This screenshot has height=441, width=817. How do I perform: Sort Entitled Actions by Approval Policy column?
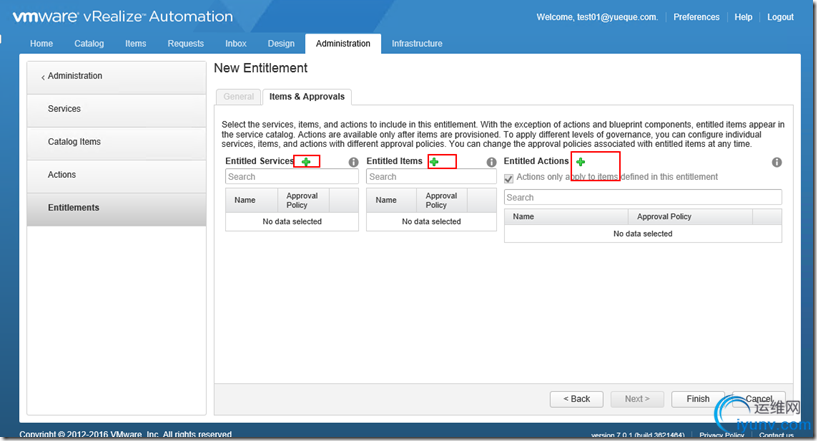click(x=690, y=216)
